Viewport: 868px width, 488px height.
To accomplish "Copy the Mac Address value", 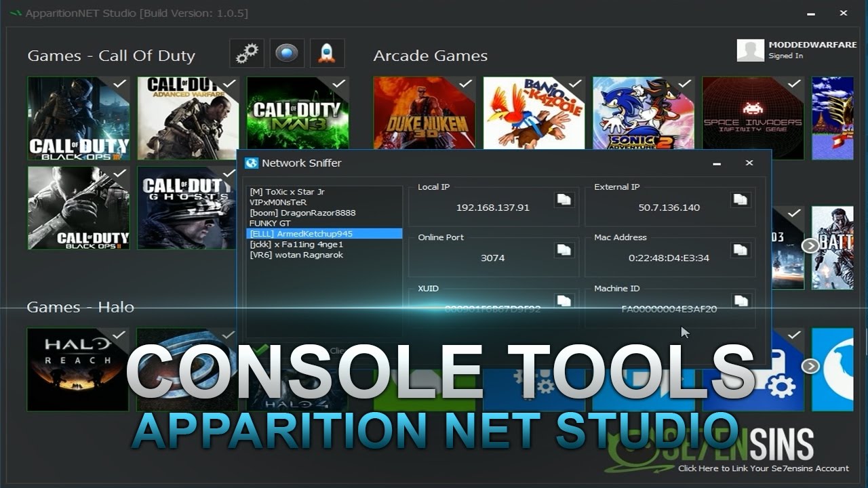I will (x=741, y=250).
